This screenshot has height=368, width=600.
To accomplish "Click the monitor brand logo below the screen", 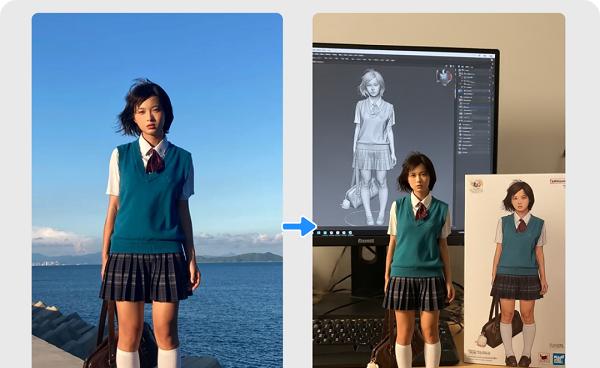I will pyautogui.click(x=366, y=241).
